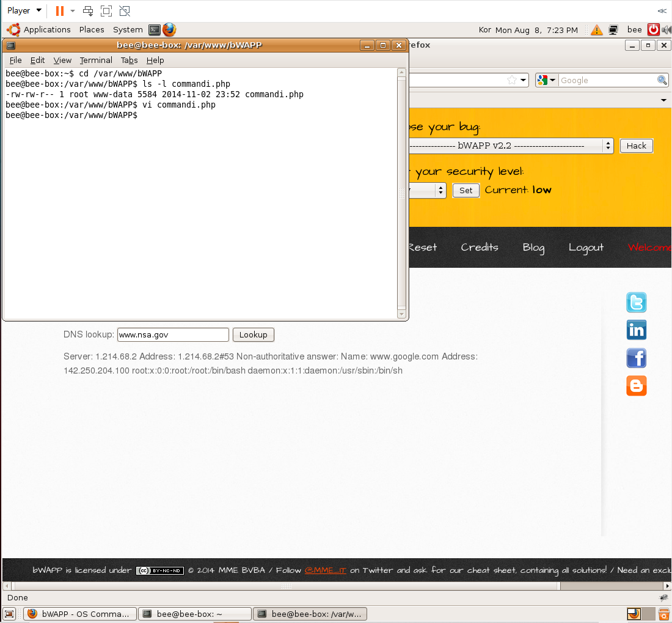Open terminal Tabs menu

point(129,60)
